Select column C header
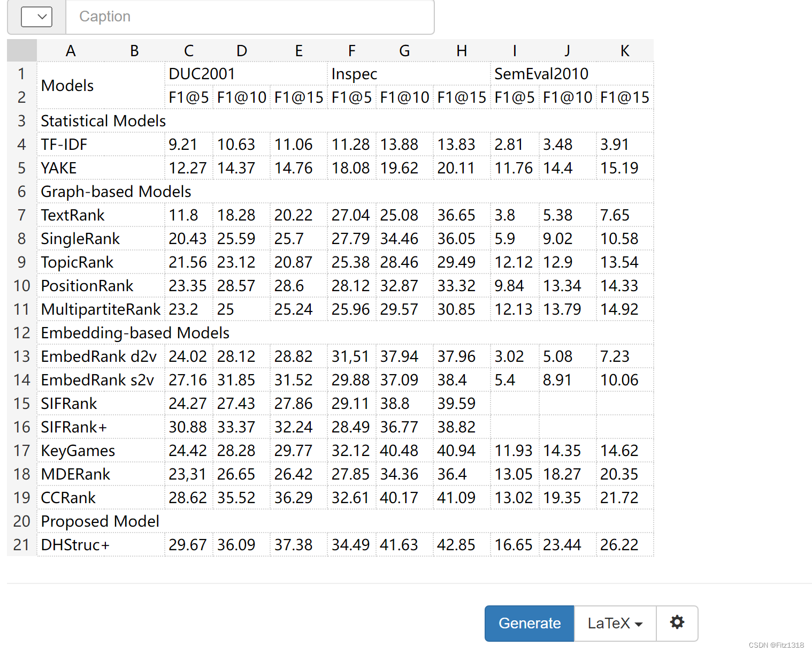Viewport: 812px width, 653px height. [189, 51]
